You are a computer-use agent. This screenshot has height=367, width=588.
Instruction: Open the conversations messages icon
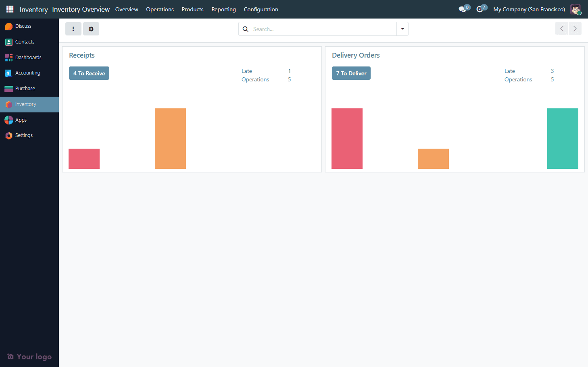[x=463, y=9]
